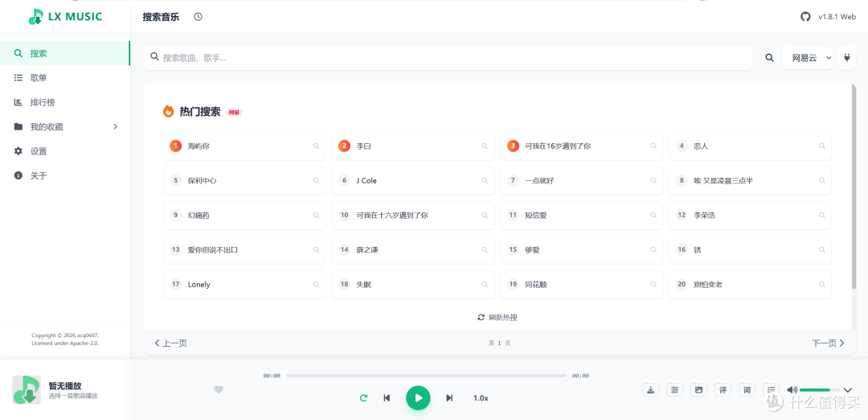Go to 上一页
The height and width of the screenshot is (420, 868).
(170, 343)
